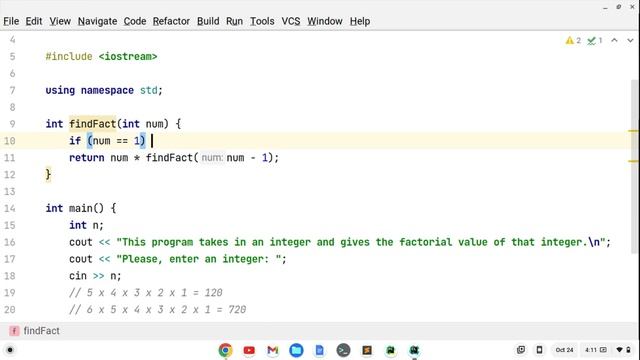Click 'cin >> n;' on line 18
This screenshot has width=640, height=360.
click(x=95, y=276)
